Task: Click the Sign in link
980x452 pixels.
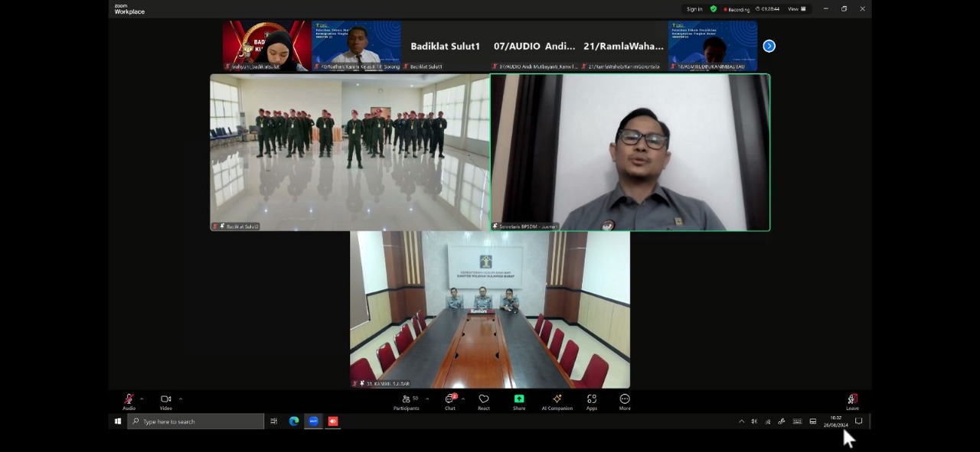Action: (x=694, y=9)
